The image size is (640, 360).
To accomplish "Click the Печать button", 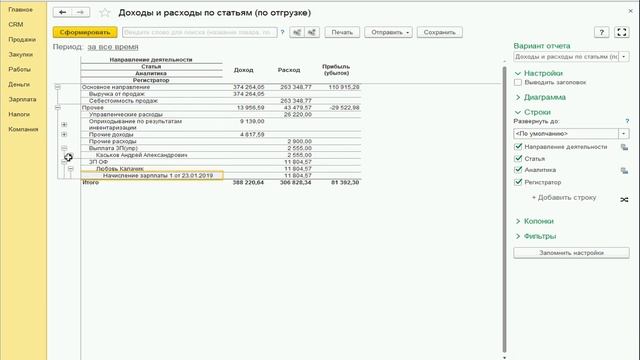I will pyautogui.click(x=342, y=32).
